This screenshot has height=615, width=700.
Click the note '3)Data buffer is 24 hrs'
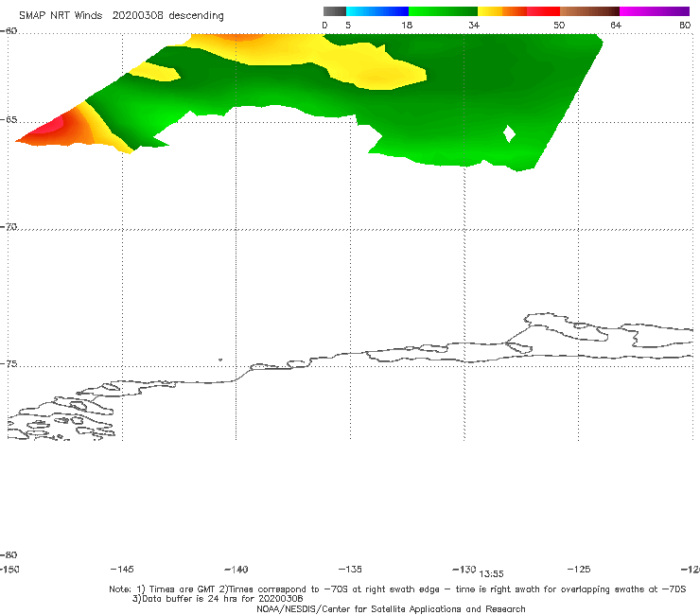pyautogui.click(x=218, y=599)
